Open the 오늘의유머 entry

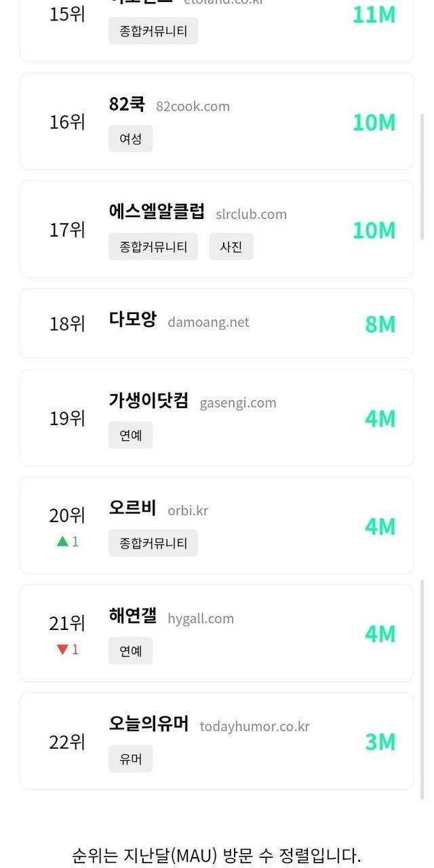[x=149, y=724]
